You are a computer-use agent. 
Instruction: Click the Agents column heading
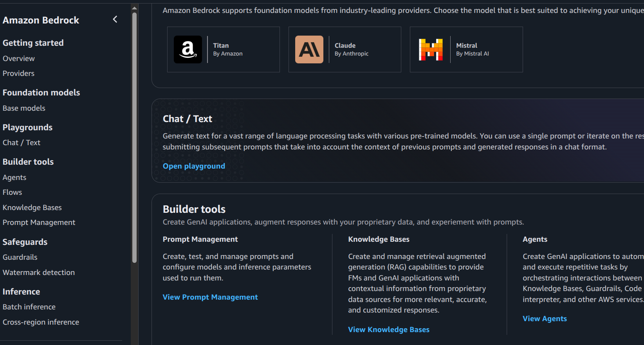(x=535, y=239)
